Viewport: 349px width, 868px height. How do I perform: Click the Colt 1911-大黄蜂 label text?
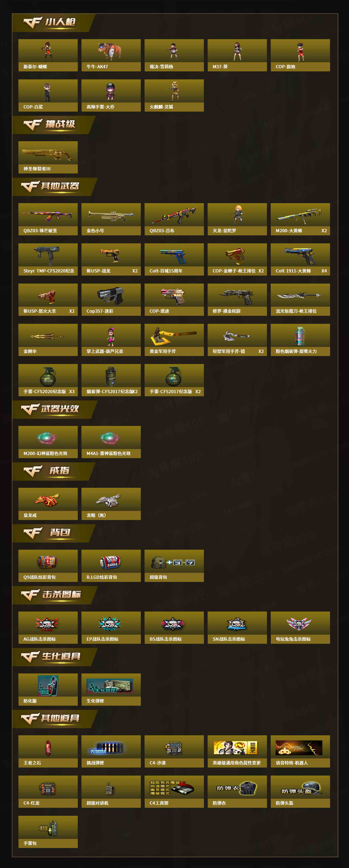click(x=293, y=271)
